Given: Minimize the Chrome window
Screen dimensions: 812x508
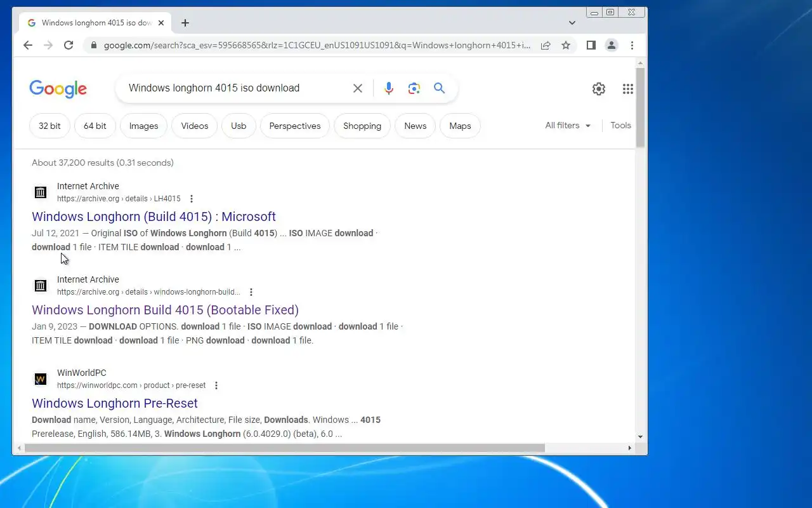Looking at the screenshot, I should (x=594, y=12).
